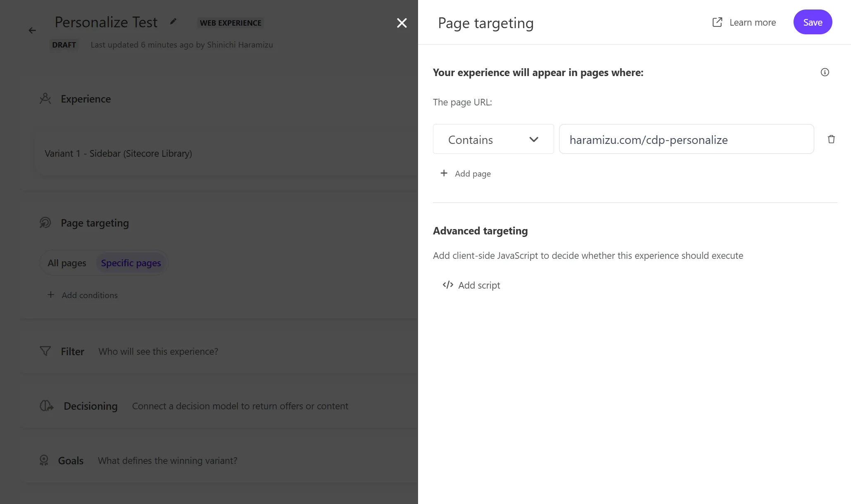Click the back arrow navigation icon
This screenshot has height=504, width=851.
pyautogui.click(x=32, y=30)
